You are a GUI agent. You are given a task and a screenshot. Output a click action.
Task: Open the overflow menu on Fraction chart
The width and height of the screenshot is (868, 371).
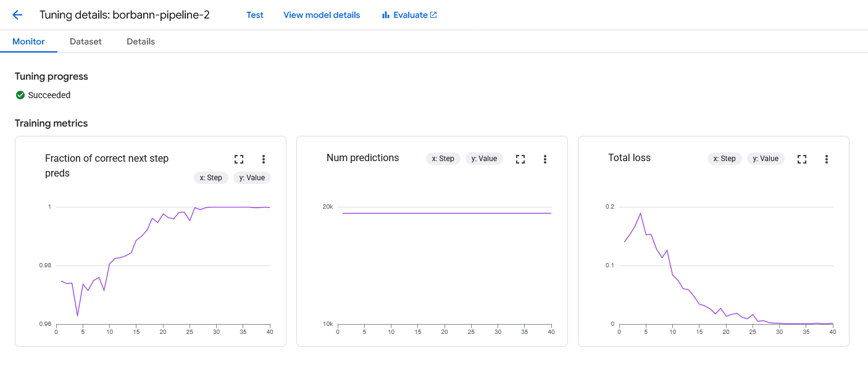coord(264,159)
